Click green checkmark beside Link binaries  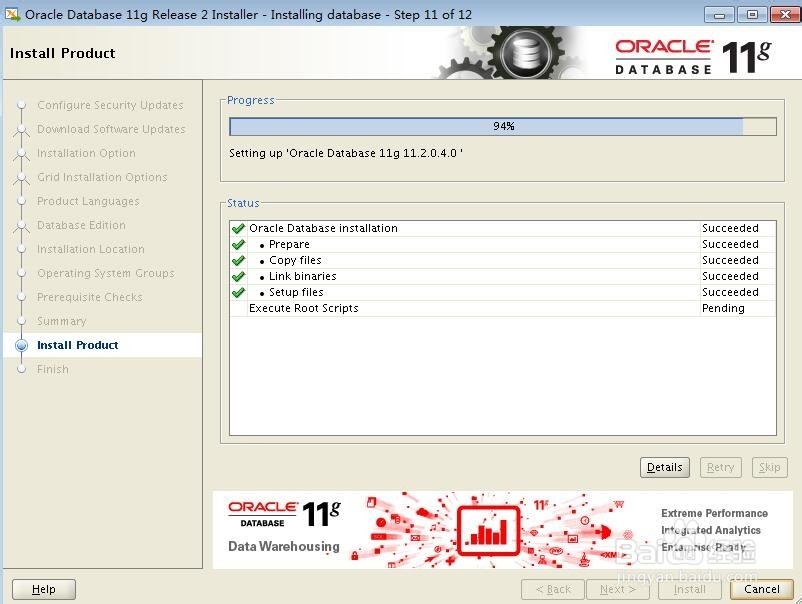[x=238, y=276]
